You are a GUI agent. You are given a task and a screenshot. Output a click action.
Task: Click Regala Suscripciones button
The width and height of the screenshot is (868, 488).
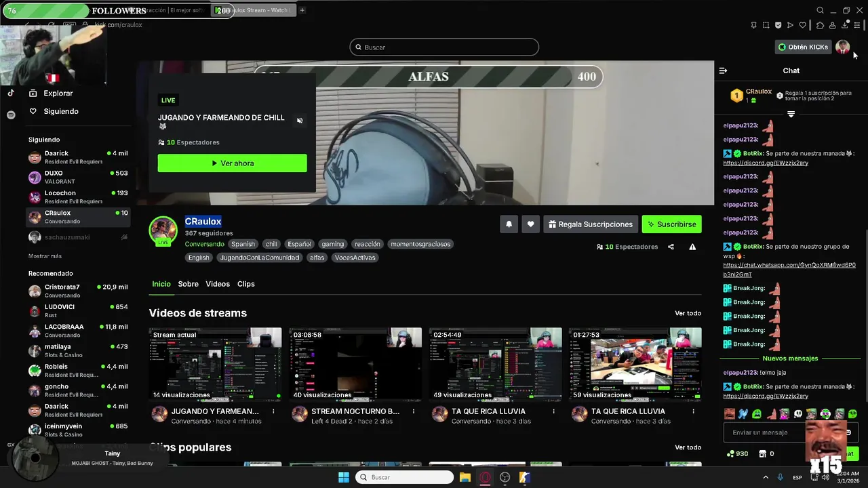tap(591, 224)
